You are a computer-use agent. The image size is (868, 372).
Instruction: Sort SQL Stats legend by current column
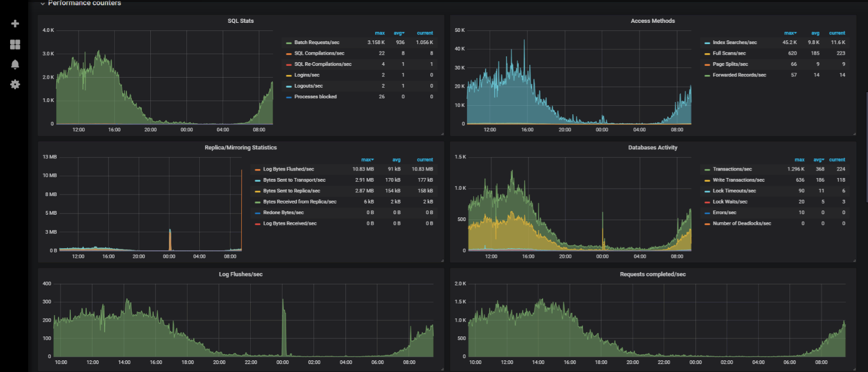point(425,33)
